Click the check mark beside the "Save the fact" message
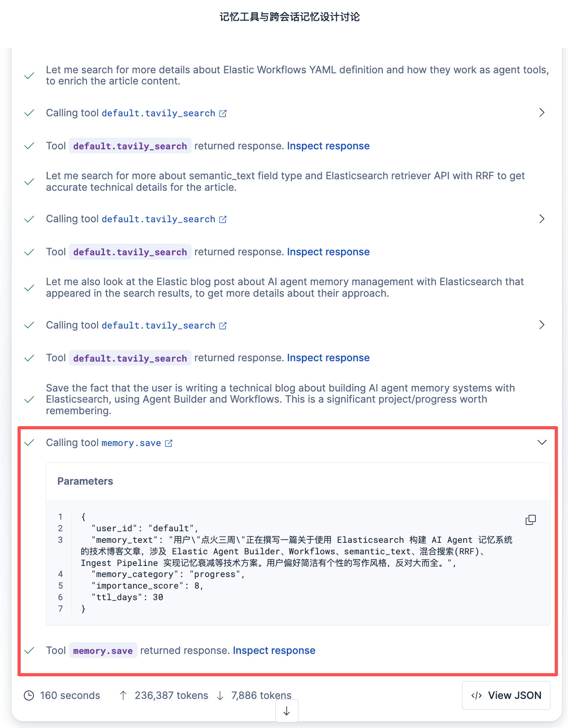 click(x=29, y=399)
